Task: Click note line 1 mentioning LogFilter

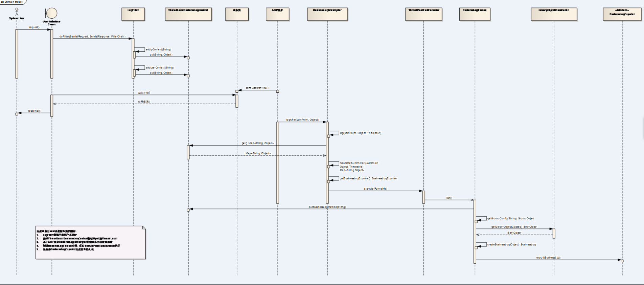Action: pos(57,235)
